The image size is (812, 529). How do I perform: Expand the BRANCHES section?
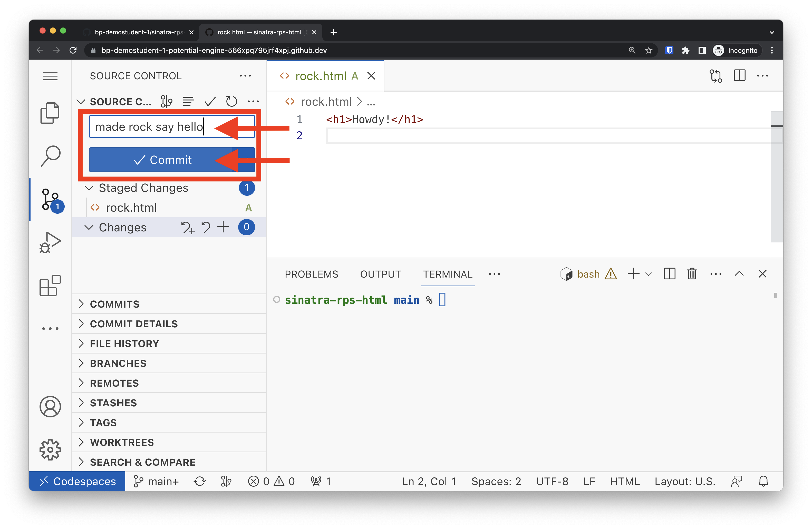coord(118,363)
